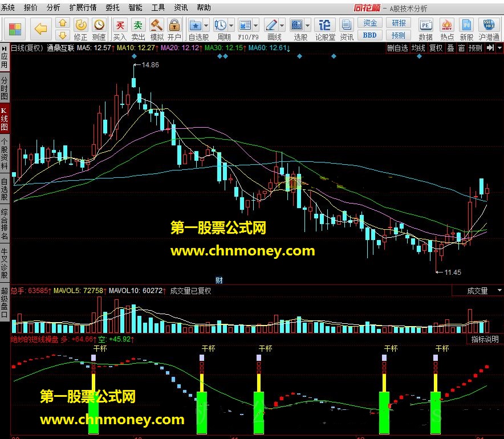Click the first blue diamond event marker
Viewport: 504px width, 439px height.
135,56
